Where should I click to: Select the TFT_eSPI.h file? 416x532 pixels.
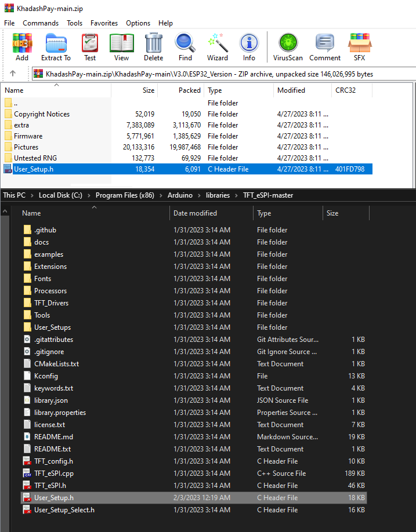(x=194, y=485)
